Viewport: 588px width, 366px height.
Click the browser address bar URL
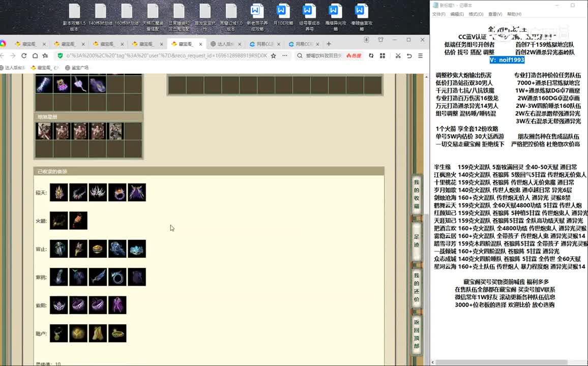coord(167,56)
